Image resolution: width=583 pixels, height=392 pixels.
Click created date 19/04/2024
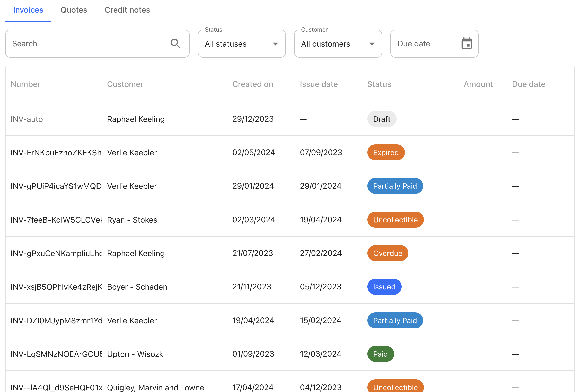point(253,320)
